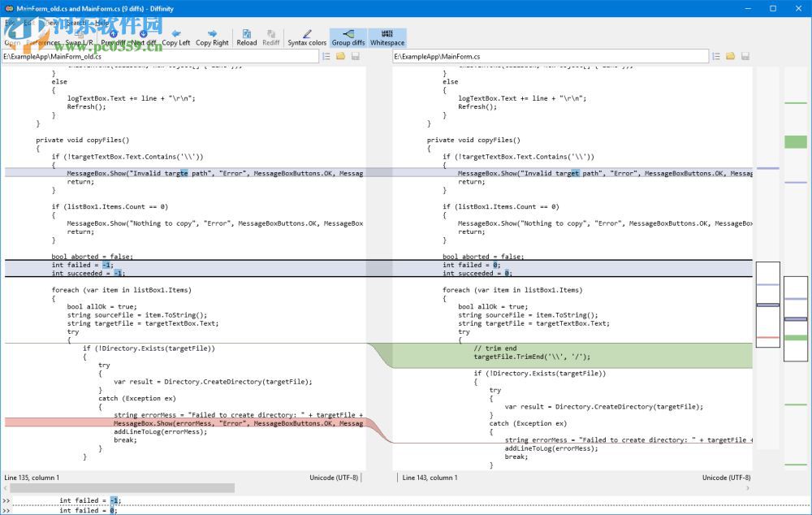The image size is (812, 515).
Task: Open the File menu
Action: coord(11,23)
